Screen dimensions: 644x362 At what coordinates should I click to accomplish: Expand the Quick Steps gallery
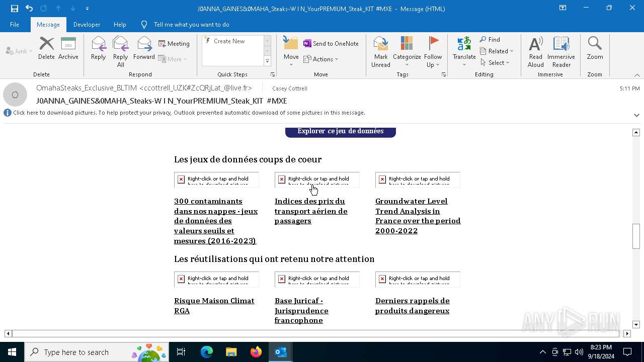(267, 61)
